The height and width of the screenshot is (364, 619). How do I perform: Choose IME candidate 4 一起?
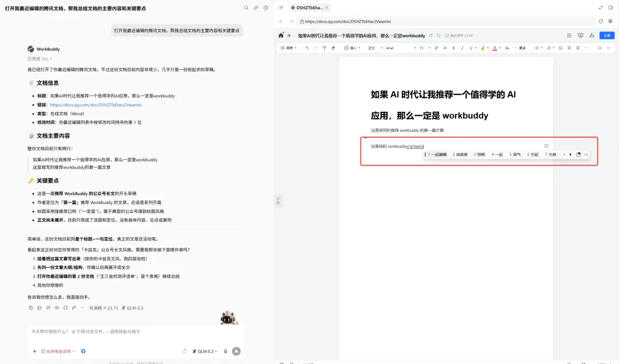(x=497, y=154)
